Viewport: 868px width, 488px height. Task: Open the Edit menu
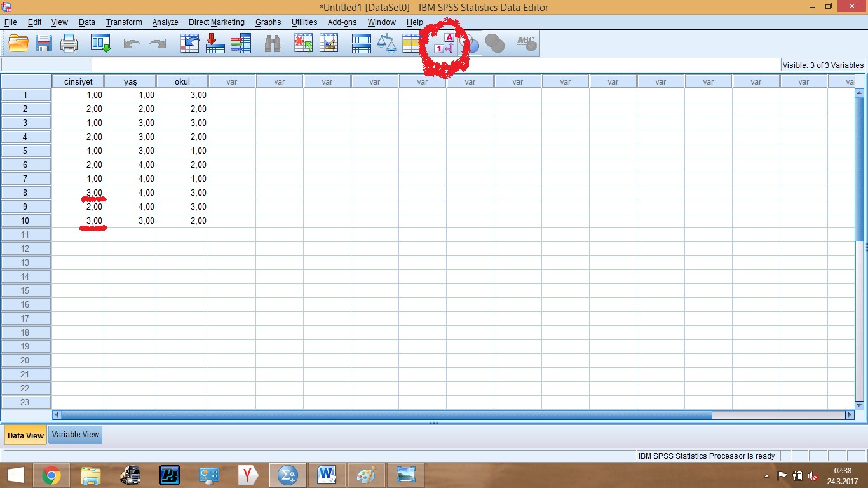35,22
